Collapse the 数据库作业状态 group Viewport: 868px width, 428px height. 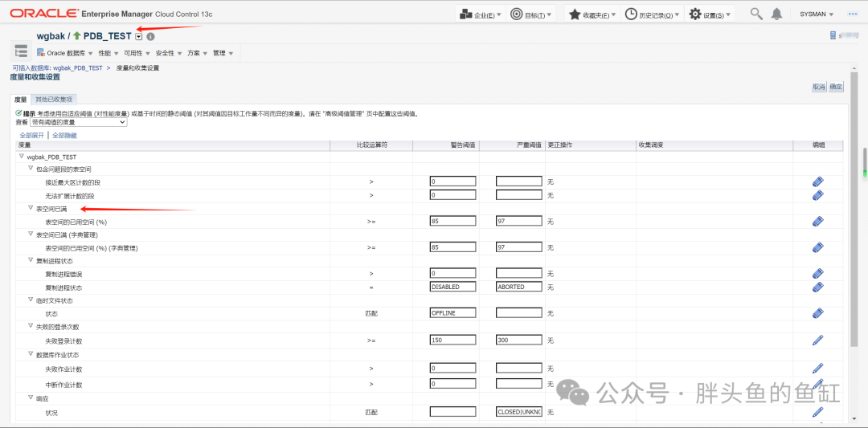[x=31, y=354]
